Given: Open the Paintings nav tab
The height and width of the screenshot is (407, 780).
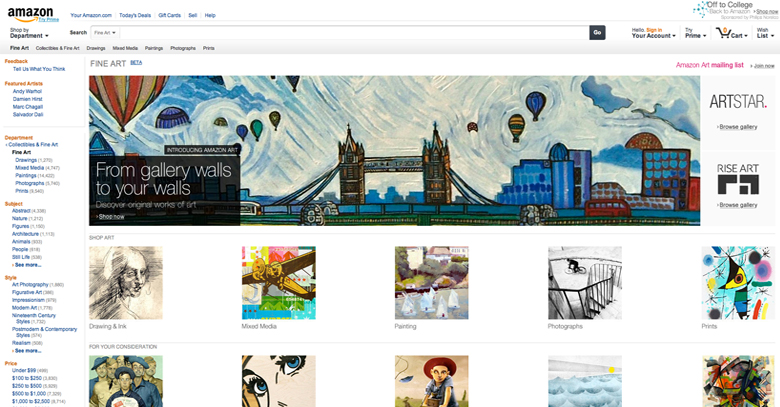Looking at the screenshot, I should (154, 48).
